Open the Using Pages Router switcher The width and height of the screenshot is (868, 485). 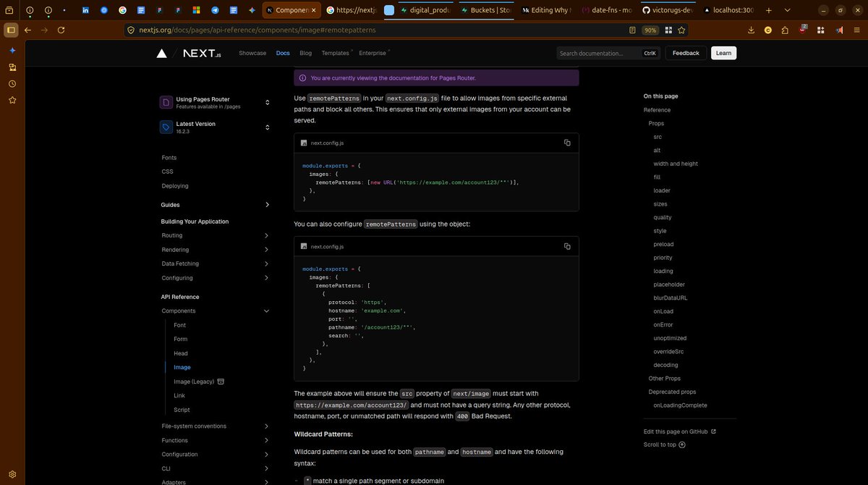216,102
